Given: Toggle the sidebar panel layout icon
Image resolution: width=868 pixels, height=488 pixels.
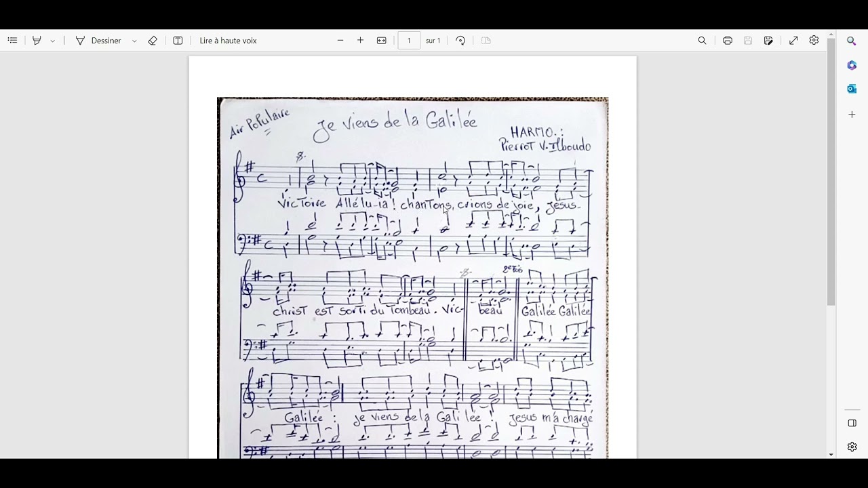Looking at the screenshot, I should (x=852, y=423).
